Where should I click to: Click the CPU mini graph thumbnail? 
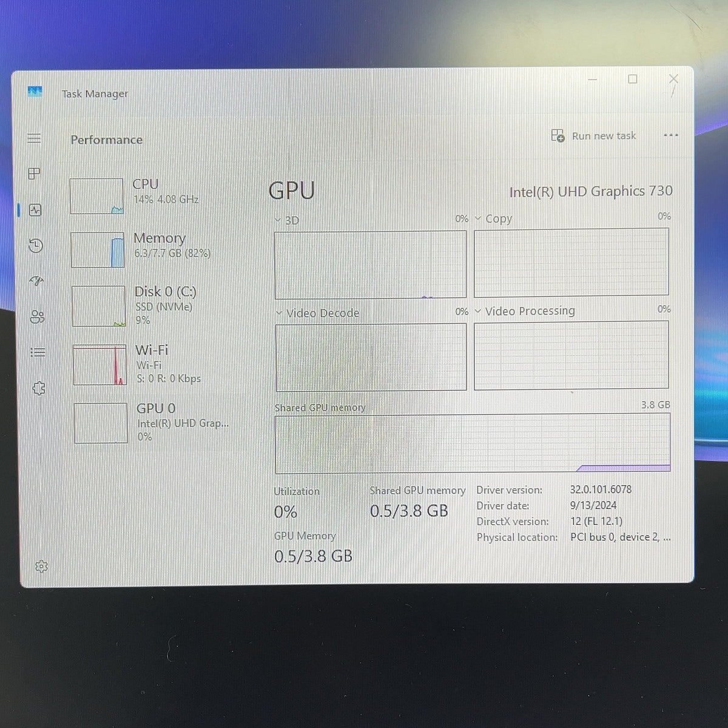tap(96, 196)
